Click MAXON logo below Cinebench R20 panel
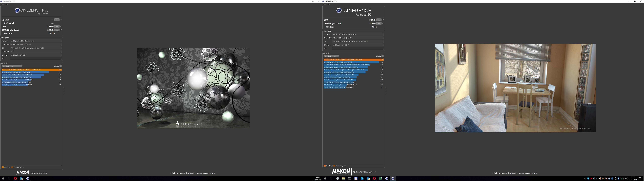This screenshot has width=644, height=181. pos(341,171)
